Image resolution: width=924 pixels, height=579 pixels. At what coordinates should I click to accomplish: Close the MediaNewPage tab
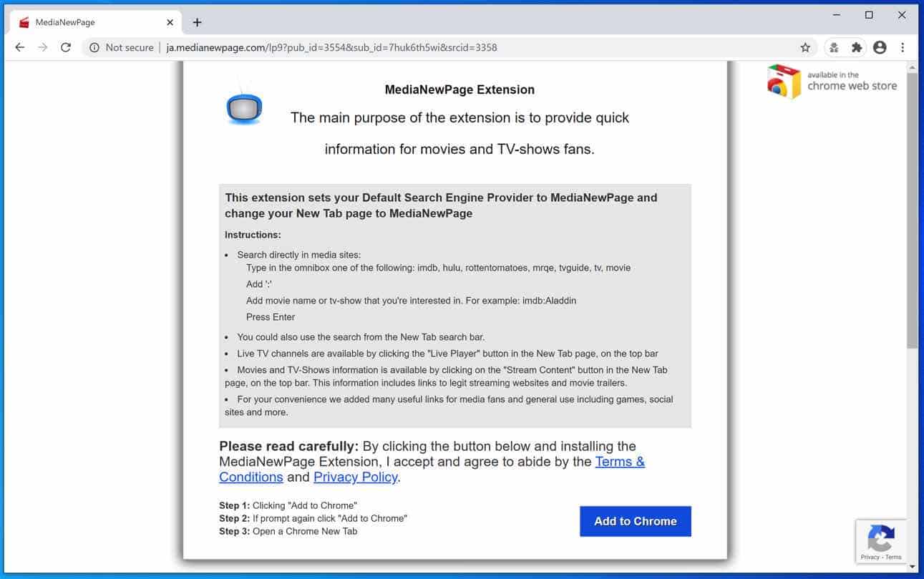tap(170, 22)
